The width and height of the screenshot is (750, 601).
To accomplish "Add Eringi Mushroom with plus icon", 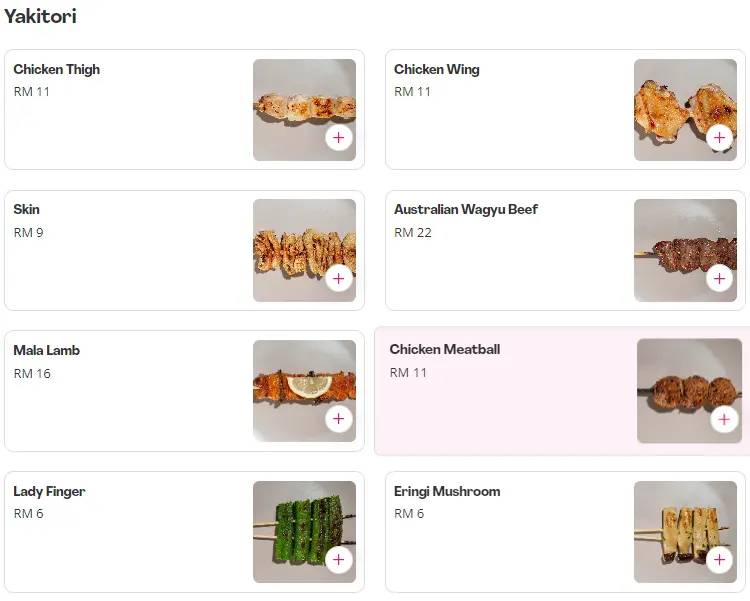I will coord(720,560).
